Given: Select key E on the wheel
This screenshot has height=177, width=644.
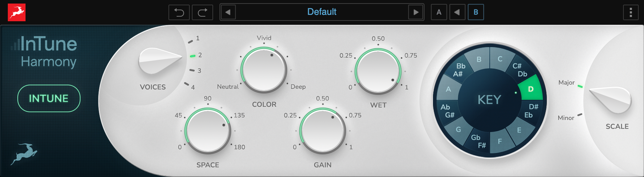Looking at the screenshot, I should (x=520, y=130).
